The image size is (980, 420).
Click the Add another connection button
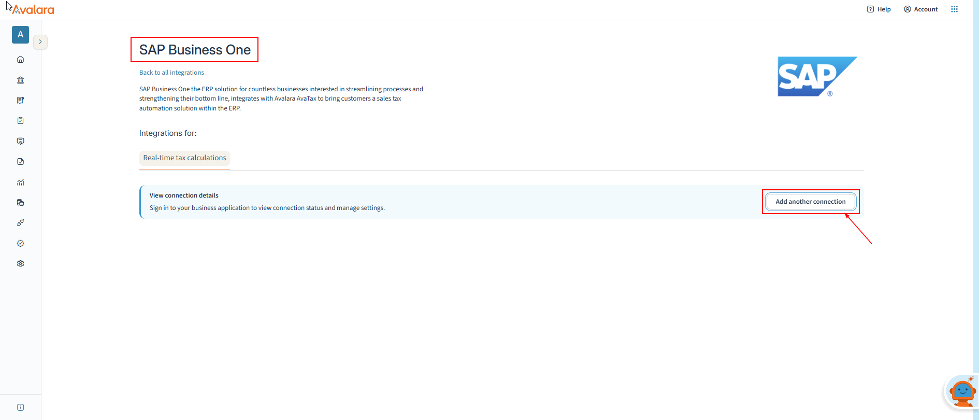[811, 202]
